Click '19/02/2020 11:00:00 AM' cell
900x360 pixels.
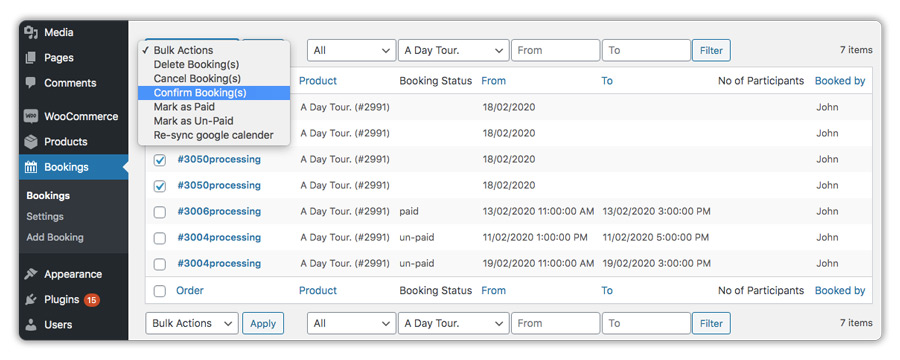tap(538, 264)
